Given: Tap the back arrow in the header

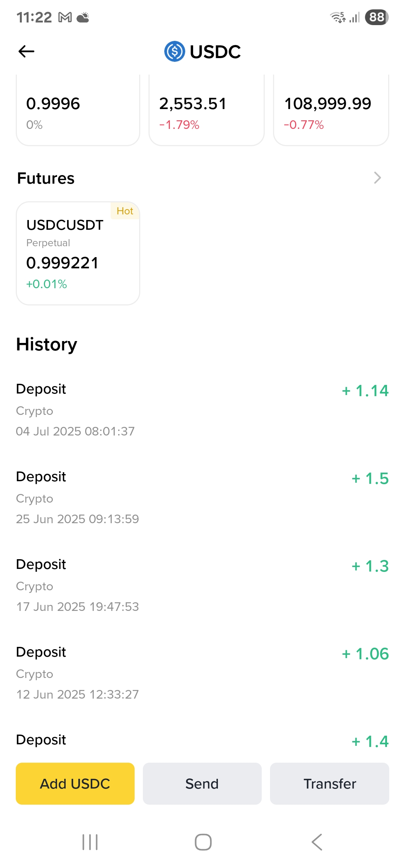Looking at the screenshot, I should click(x=26, y=51).
